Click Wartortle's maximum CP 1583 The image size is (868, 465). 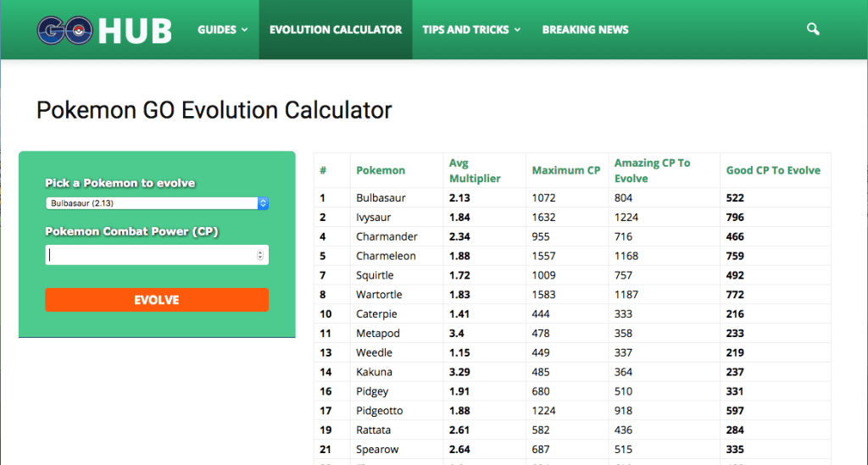pyautogui.click(x=543, y=295)
